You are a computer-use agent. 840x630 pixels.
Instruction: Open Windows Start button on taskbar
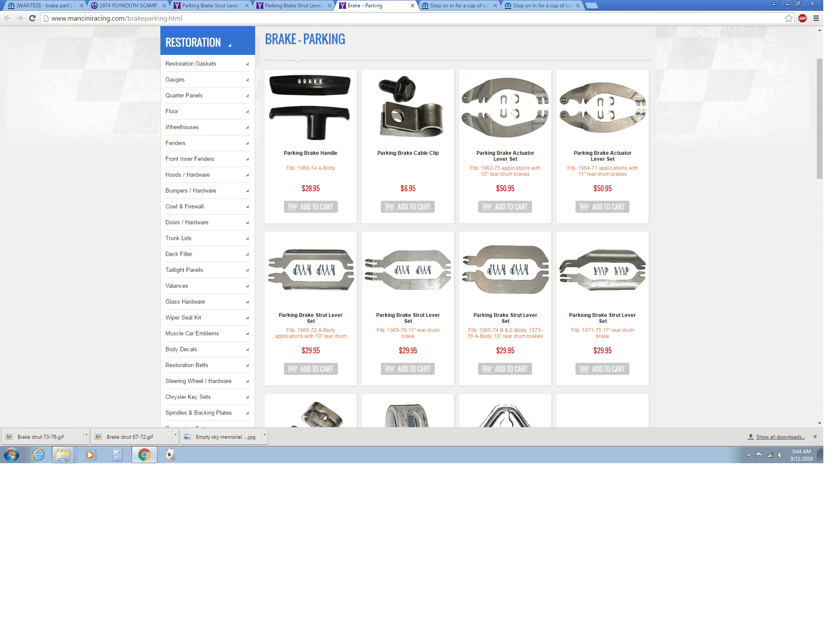pyautogui.click(x=12, y=455)
